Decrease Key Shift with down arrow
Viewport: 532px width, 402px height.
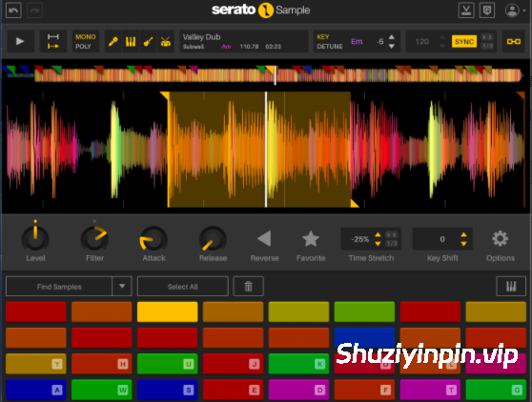[463, 244]
